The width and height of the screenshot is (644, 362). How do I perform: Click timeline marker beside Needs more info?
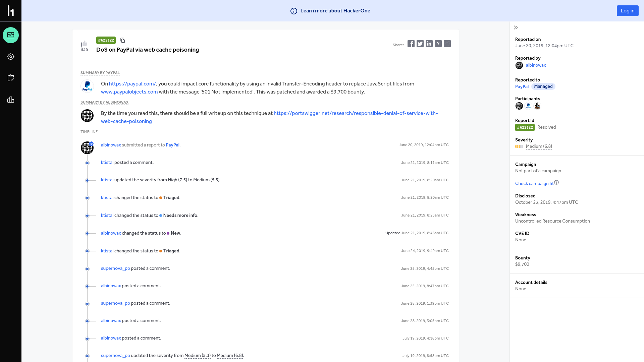click(x=87, y=216)
